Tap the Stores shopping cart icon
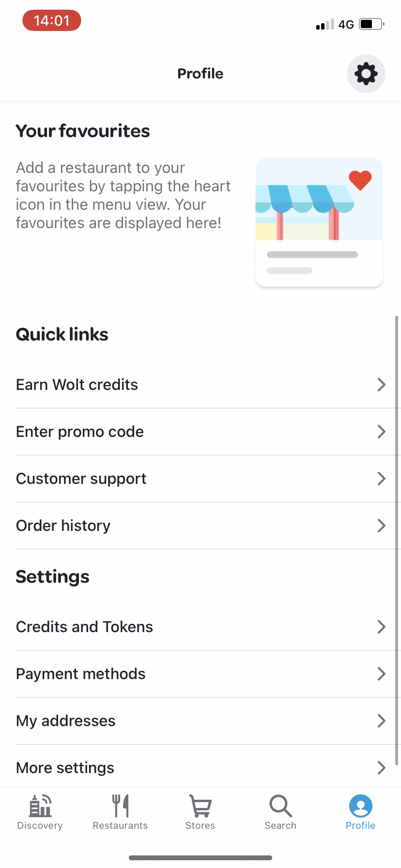This screenshot has width=401, height=868. click(200, 806)
